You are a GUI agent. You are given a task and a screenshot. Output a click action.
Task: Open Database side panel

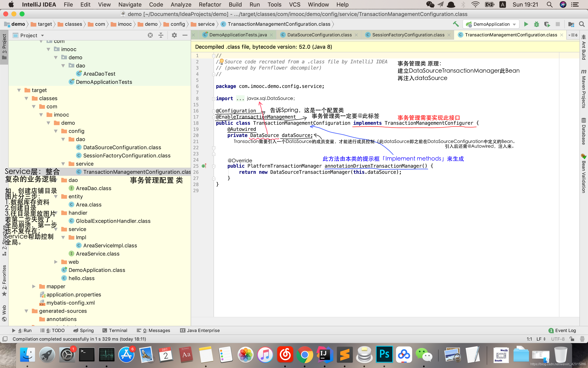pyautogui.click(x=584, y=131)
